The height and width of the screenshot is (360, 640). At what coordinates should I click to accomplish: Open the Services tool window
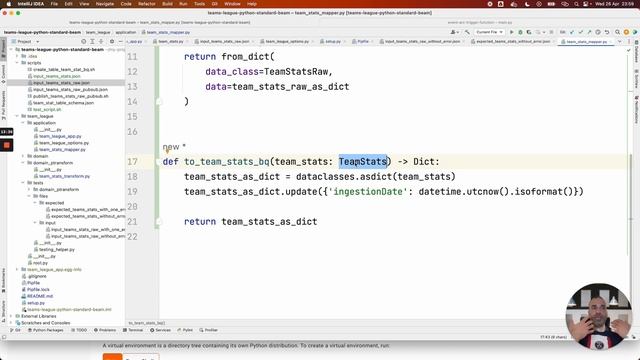(160, 330)
